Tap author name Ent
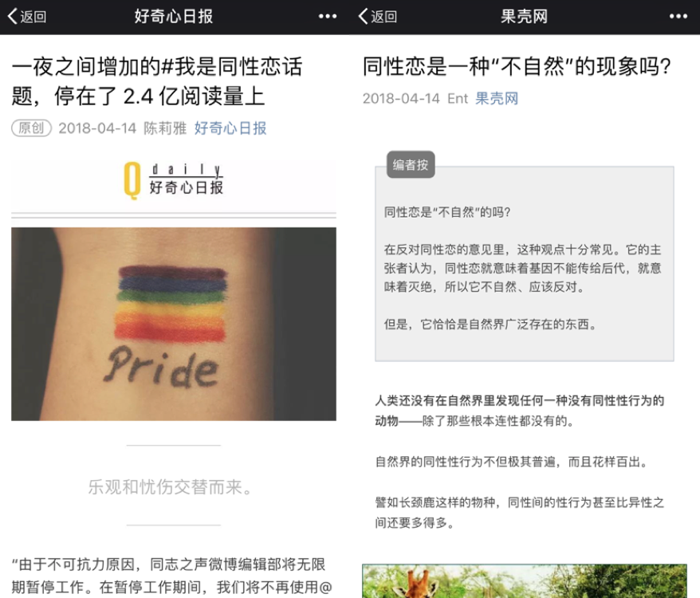Screen dimensions: 700x598 [458, 98]
